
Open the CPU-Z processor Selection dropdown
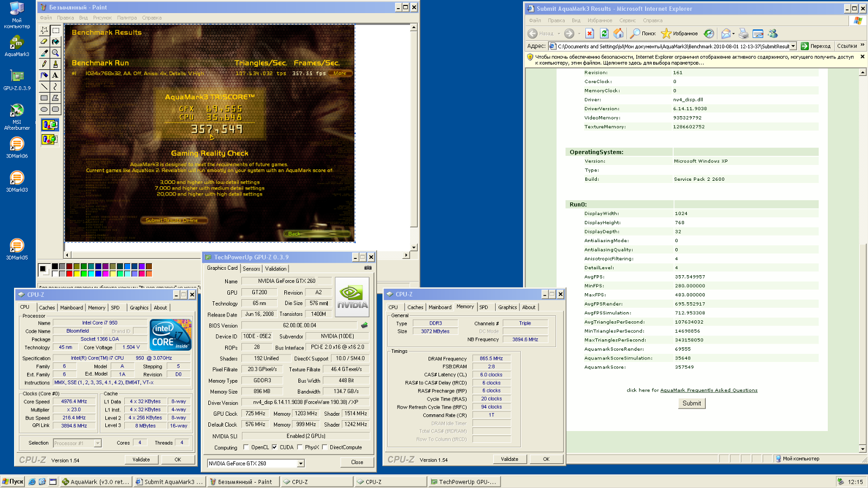[98, 443]
